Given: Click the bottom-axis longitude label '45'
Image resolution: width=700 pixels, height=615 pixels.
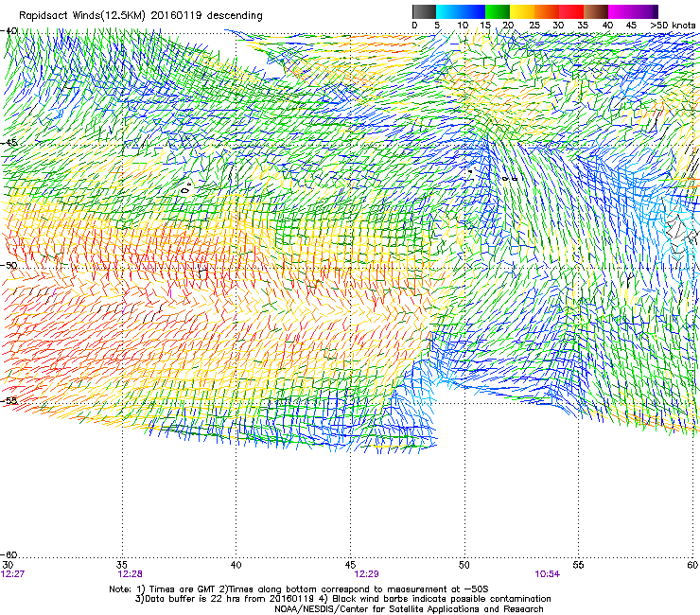Looking at the screenshot, I should 350,565.
